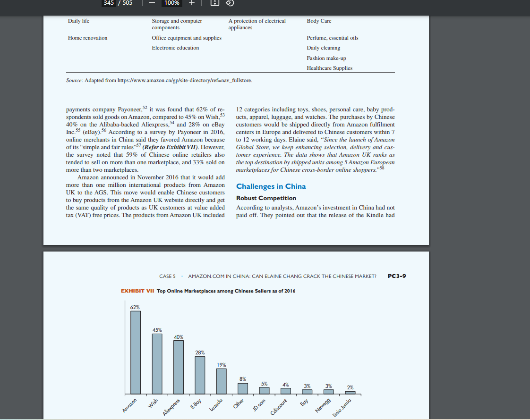Click the CASE 5 running header text

tap(167, 276)
